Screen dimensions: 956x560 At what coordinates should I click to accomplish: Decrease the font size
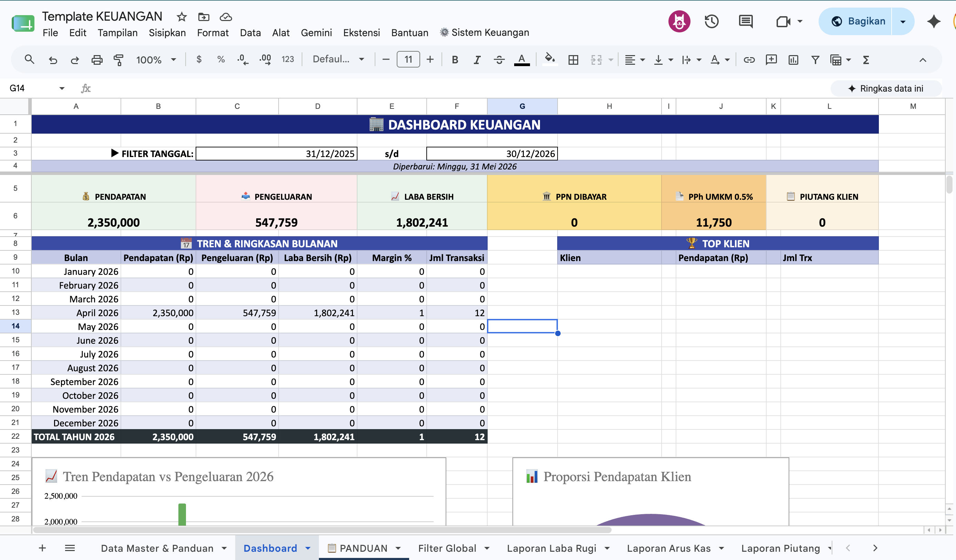[x=386, y=60]
